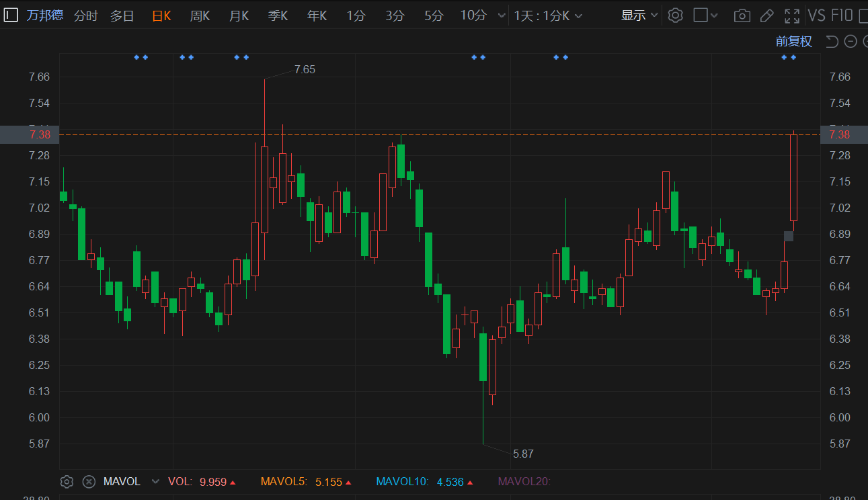Click the second pair of blue diamond markers
The width and height of the screenshot is (868, 500).
(187, 57)
